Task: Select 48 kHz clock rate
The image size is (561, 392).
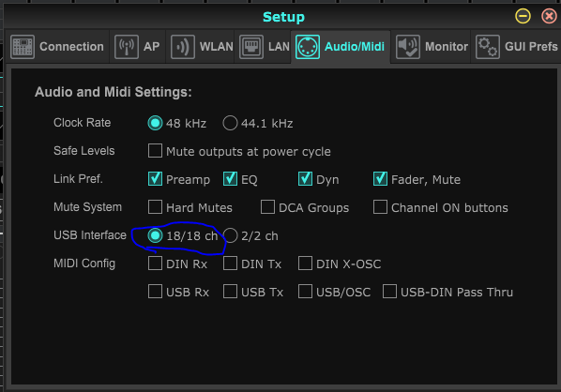Action: 156,123
